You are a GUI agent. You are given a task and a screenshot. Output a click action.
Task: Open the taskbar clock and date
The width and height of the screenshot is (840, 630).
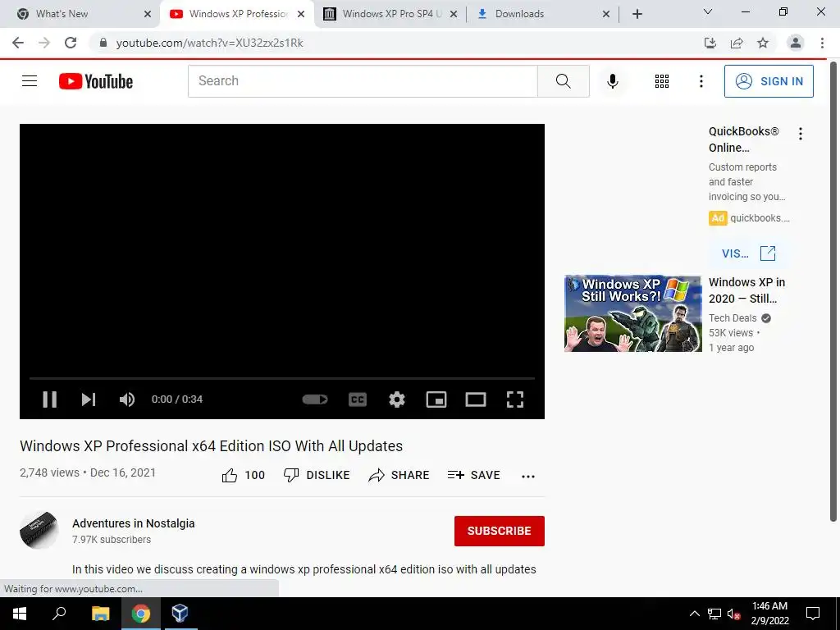click(x=769, y=614)
